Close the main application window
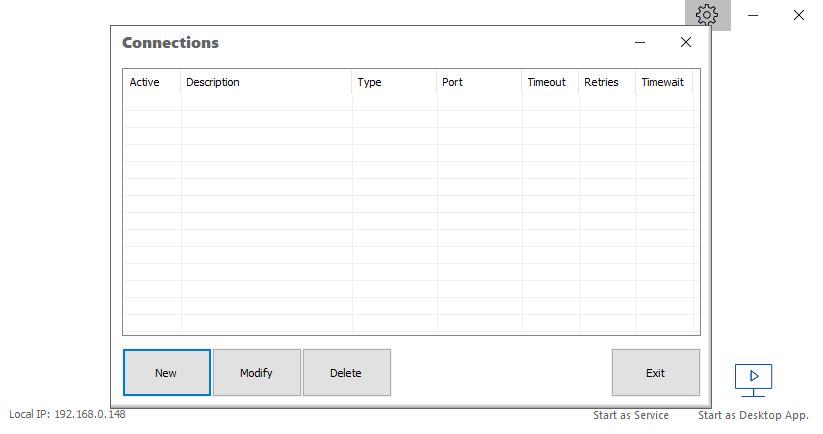The image size is (823, 434). coord(799,15)
